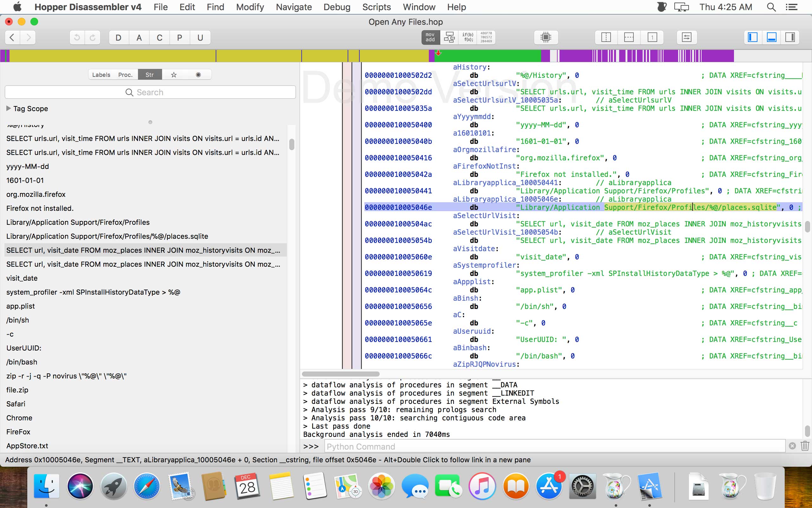This screenshot has height=508, width=812.
Task: Switch to the single-pane layout
Action: [x=652, y=37]
